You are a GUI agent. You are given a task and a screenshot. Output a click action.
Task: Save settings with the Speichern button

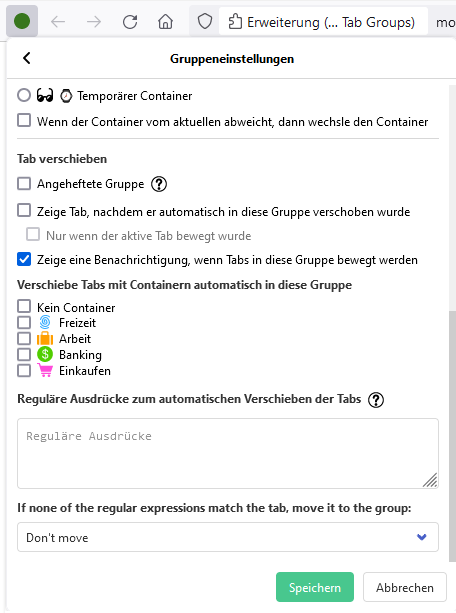(315, 587)
